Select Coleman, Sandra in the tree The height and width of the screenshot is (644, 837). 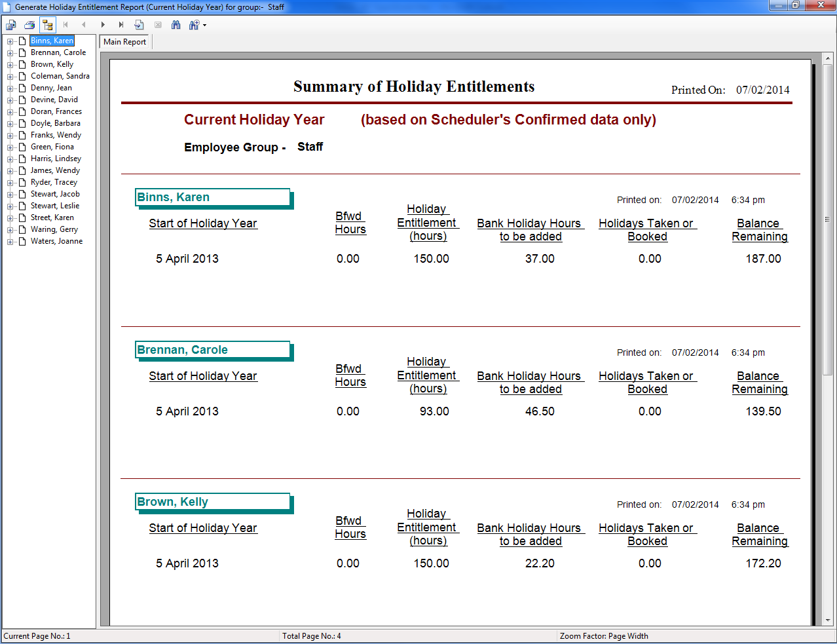tap(60, 76)
